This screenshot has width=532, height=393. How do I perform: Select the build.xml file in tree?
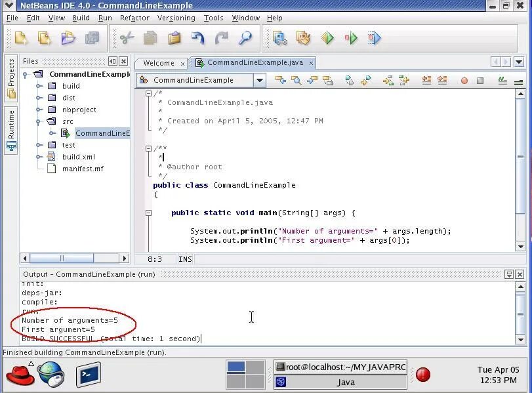coord(79,157)
